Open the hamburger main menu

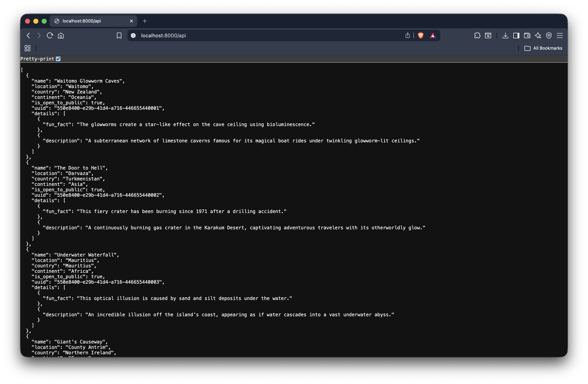coord(560,36)
